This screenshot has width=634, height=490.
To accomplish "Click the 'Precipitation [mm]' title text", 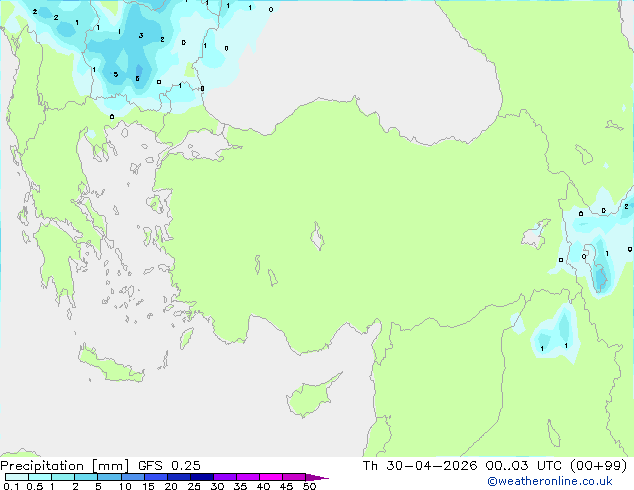I will pos(65,466).
